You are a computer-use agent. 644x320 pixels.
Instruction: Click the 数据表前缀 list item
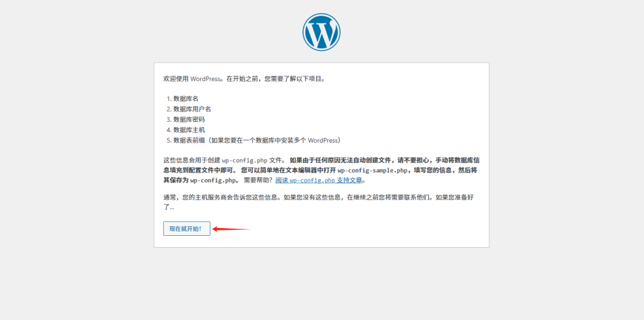pos(257,140)
